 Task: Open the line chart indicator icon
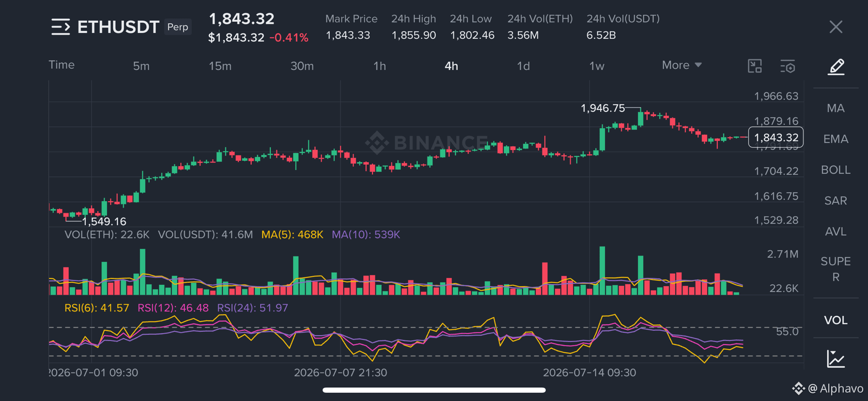[836, 359]
